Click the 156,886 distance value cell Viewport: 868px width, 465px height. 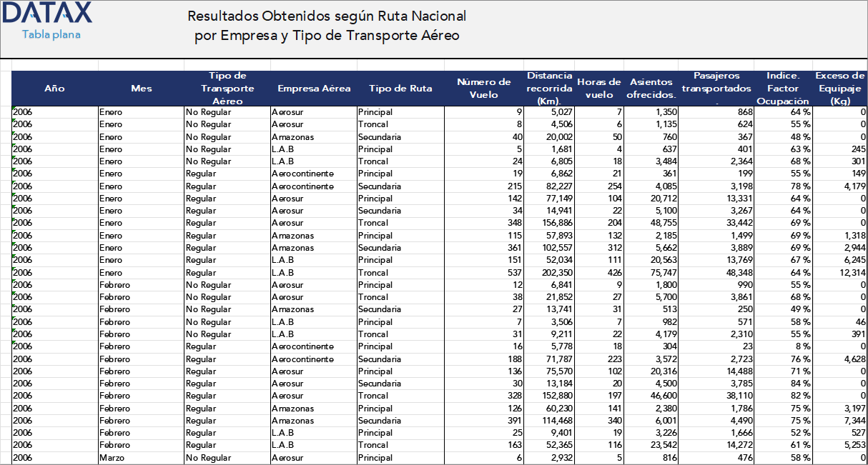[x=551, y=223]
